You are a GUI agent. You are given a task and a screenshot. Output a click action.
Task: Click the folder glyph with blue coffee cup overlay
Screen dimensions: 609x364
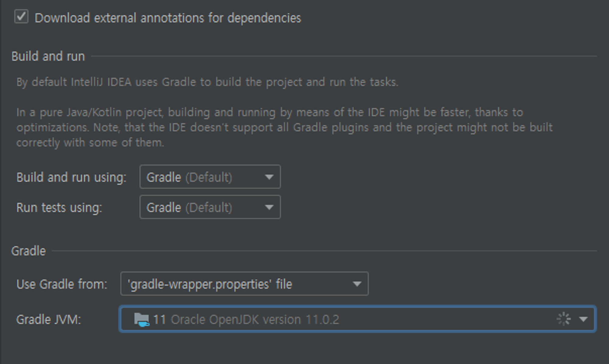click(141, 319)
